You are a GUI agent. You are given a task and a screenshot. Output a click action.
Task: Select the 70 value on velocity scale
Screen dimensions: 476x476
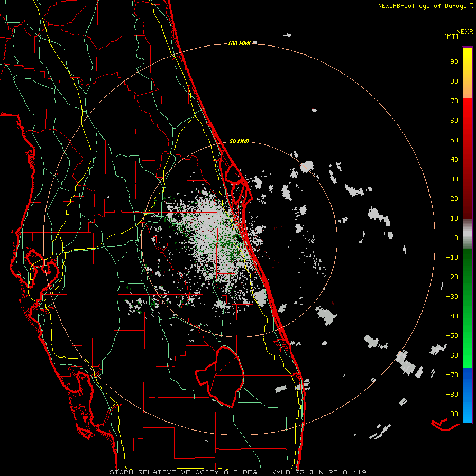pyautogui.click(x=454, y=101)
